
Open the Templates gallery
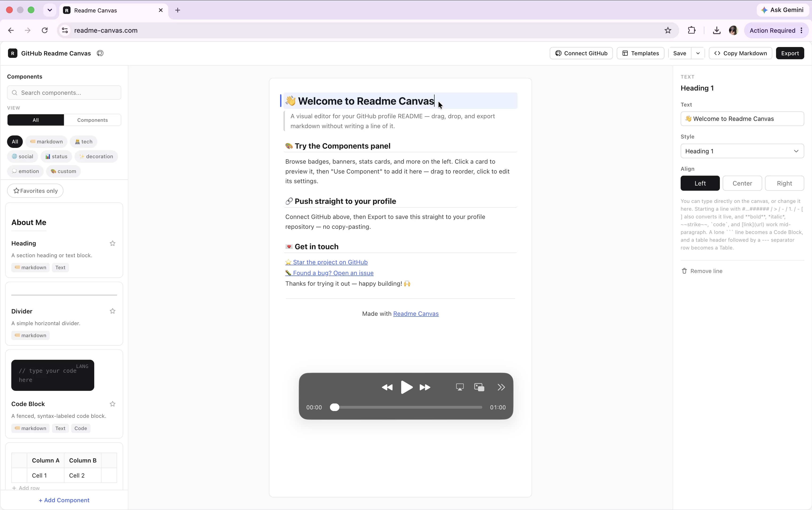(640, 53)
